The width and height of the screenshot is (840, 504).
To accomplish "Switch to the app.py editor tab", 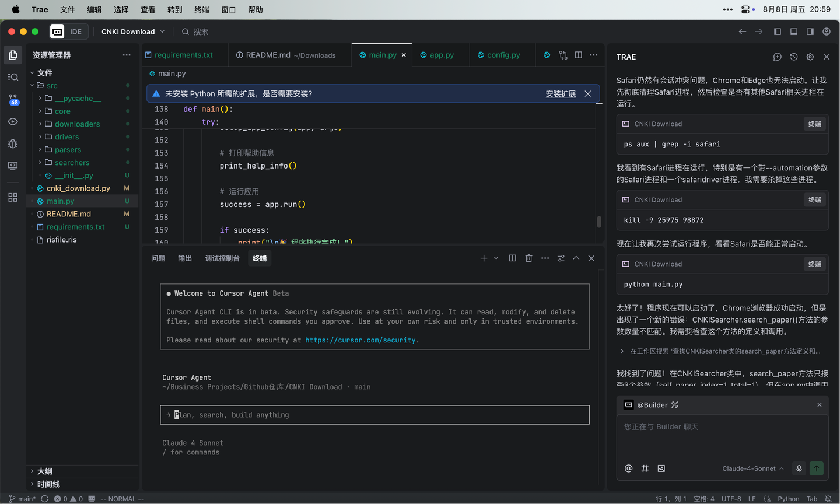I will 440,54.
